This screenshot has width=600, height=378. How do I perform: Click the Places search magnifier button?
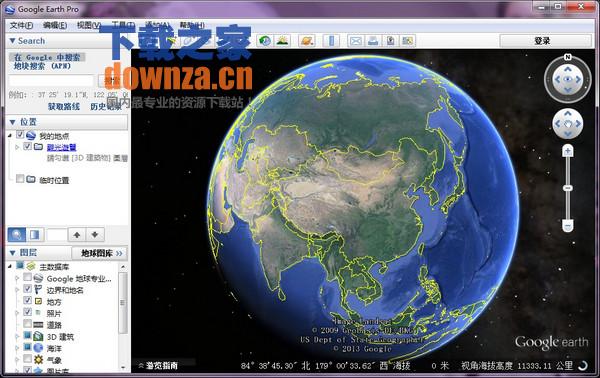(x=17, y=235)
